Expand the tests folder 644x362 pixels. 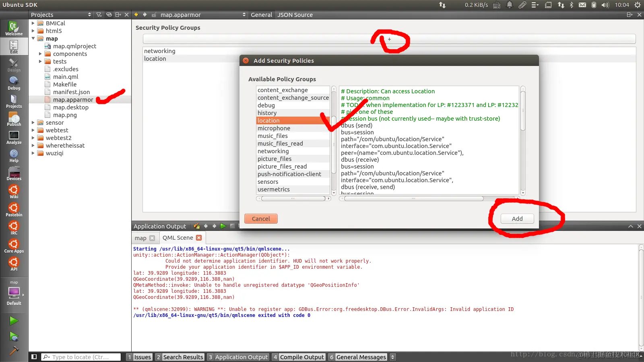40,62
